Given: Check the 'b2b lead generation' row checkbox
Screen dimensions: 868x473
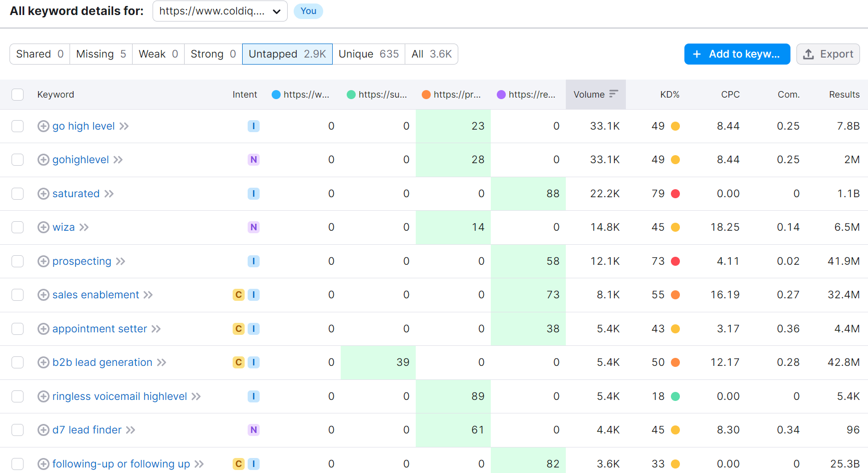Looking at the screenshot, I should pyautogui.click(x=18, y=362).
